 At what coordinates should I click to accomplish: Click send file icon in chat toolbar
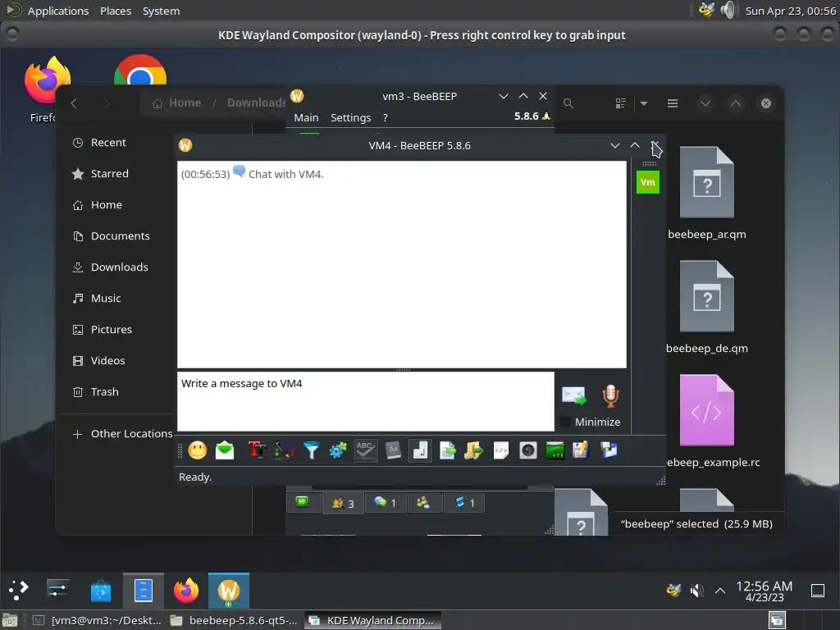pos(447,450)
